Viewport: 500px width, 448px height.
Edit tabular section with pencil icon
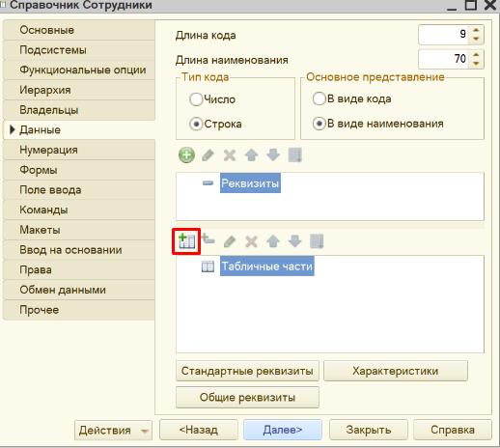[x=230, y=241]
